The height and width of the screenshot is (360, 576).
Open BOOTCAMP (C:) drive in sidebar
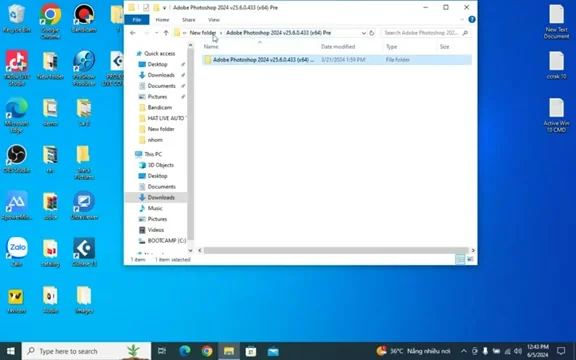(x=162, y=241)
